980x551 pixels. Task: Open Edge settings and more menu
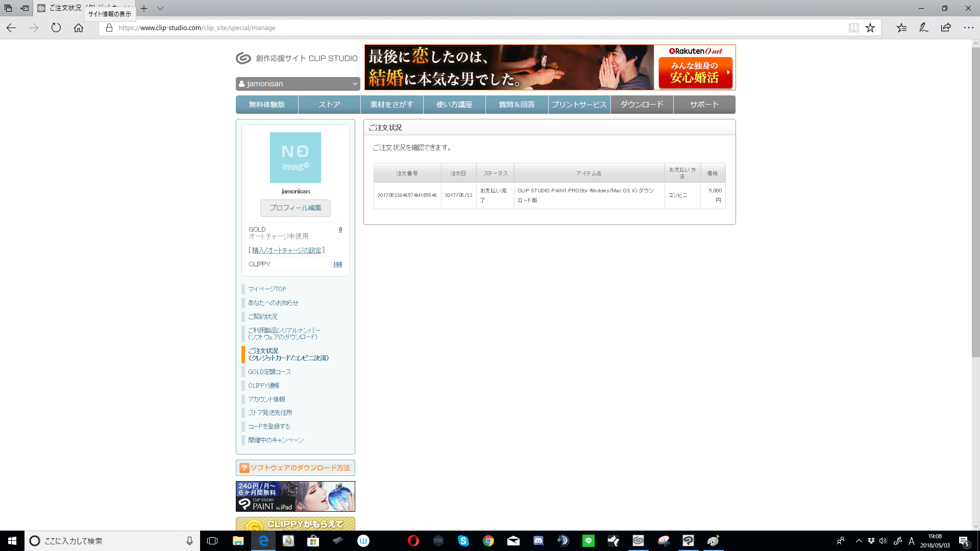pyautogui.click(x=968, y=28)
